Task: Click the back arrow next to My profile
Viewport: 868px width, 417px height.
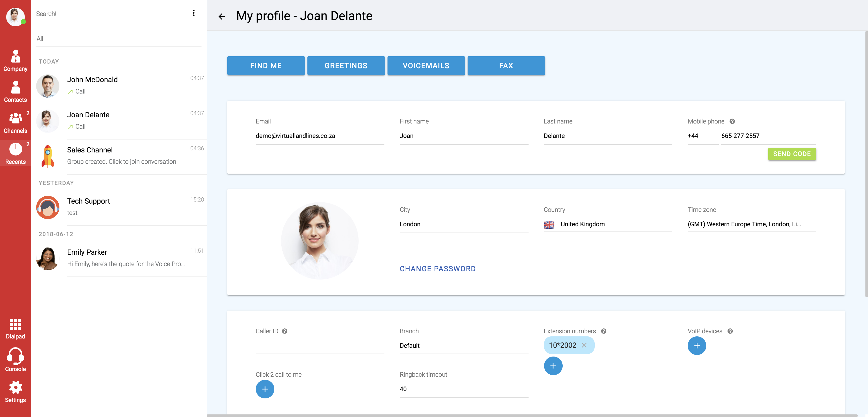Action: [221, 17]
